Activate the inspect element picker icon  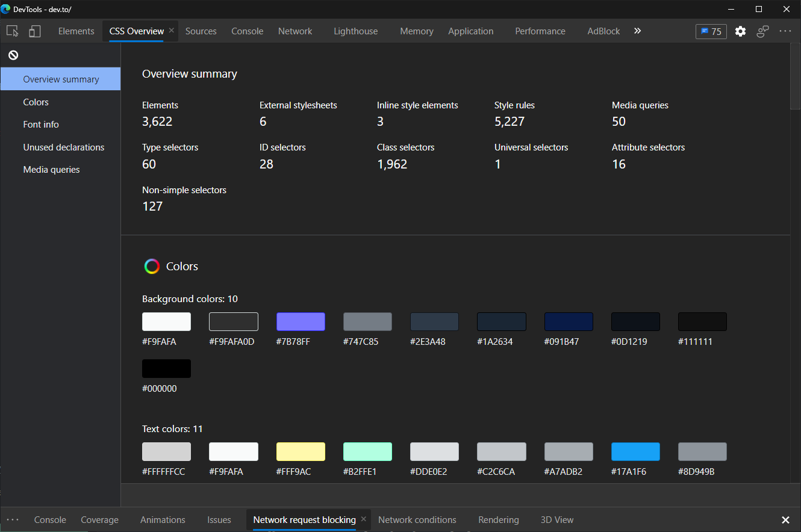pos(12,31)
